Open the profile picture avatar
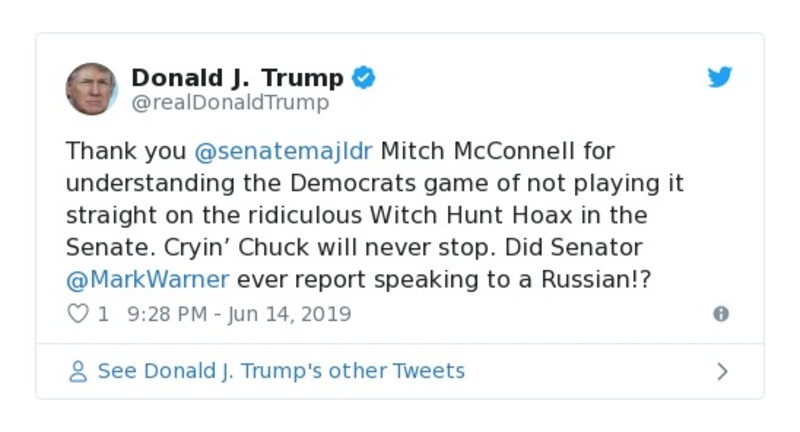Viewport: 800px width, 432px height. pos(92,89)
